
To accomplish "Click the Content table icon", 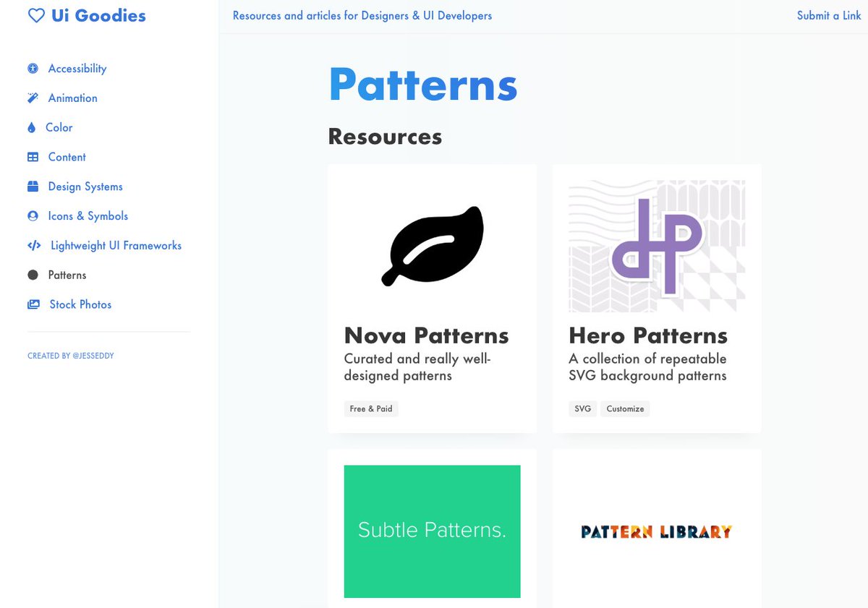I will coord(33,157).
